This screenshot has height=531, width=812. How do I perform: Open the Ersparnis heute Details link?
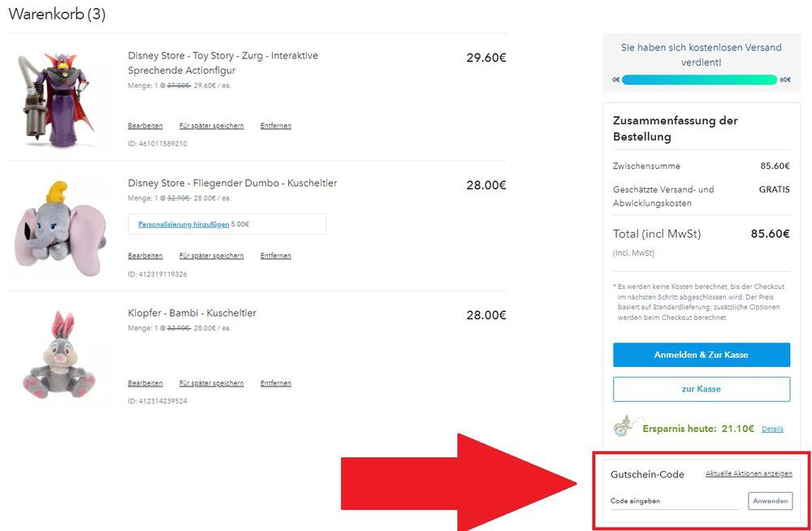[772, 429]
